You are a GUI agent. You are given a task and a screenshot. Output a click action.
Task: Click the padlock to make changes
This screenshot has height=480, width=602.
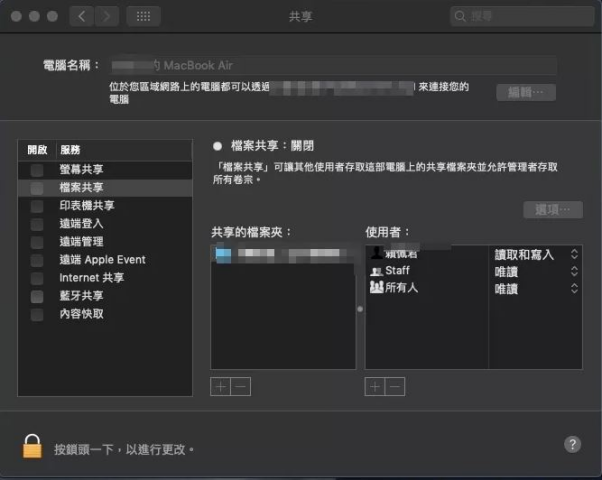coord(32,446)
